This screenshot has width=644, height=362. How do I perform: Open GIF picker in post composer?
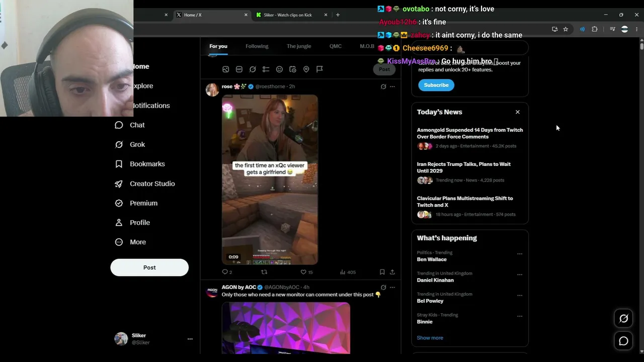coord(239,69)
